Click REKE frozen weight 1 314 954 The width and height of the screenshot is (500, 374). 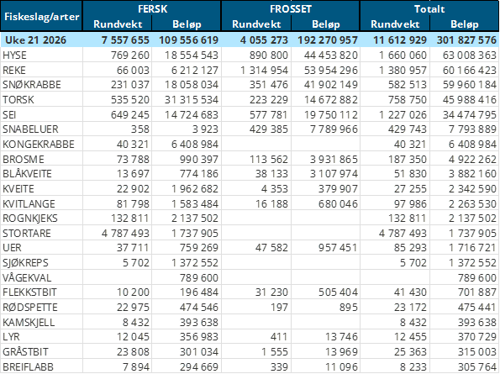[264, 70]
